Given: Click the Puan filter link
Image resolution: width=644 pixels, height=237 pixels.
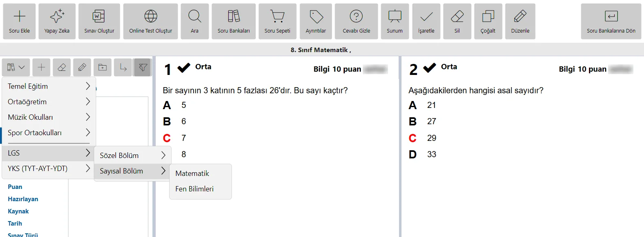Looking at the screenshot, I should [x=15, y=187].
